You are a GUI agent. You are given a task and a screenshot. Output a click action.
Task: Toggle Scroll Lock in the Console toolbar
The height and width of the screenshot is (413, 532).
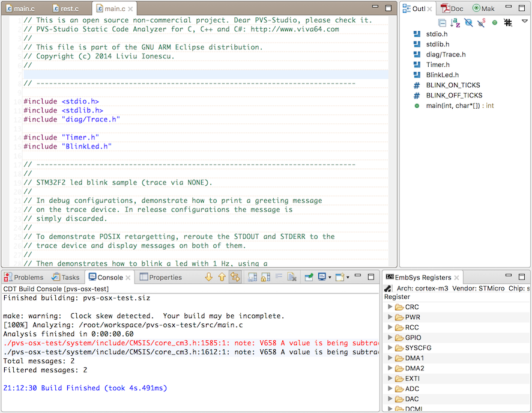[x=264, y=277]
